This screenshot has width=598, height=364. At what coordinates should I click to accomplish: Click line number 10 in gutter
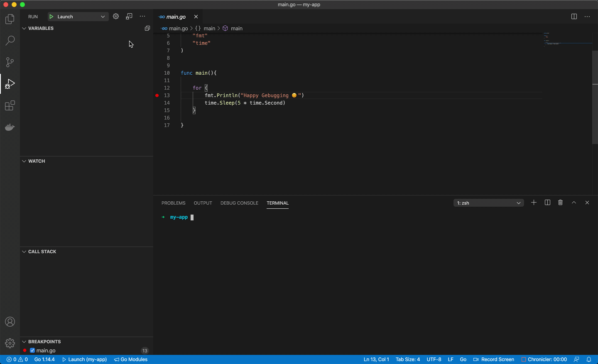pos(167,73)
